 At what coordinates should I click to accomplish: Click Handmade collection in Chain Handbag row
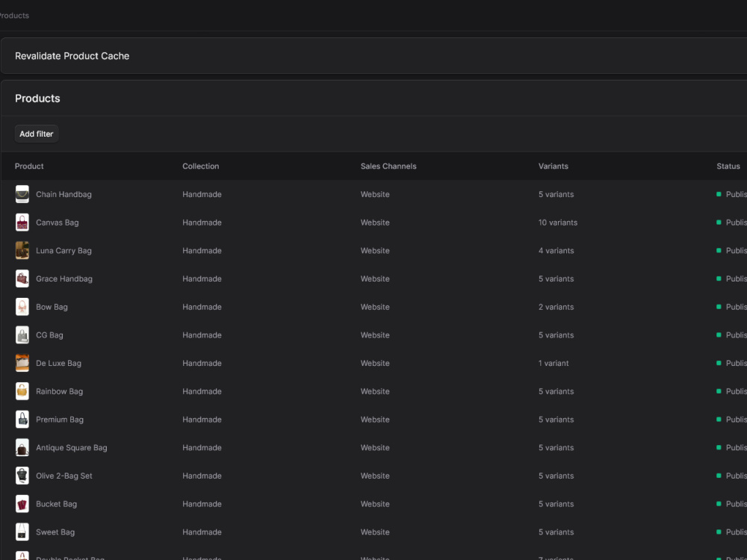[202, 194]
